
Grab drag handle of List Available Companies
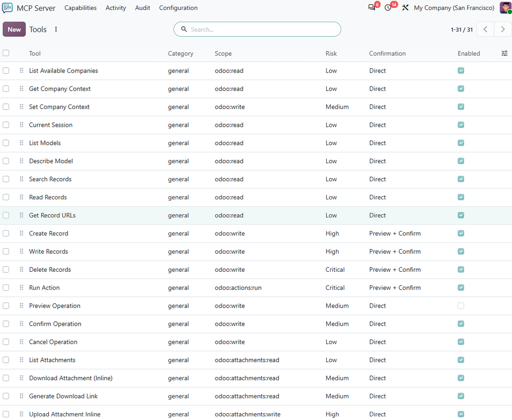22,71
